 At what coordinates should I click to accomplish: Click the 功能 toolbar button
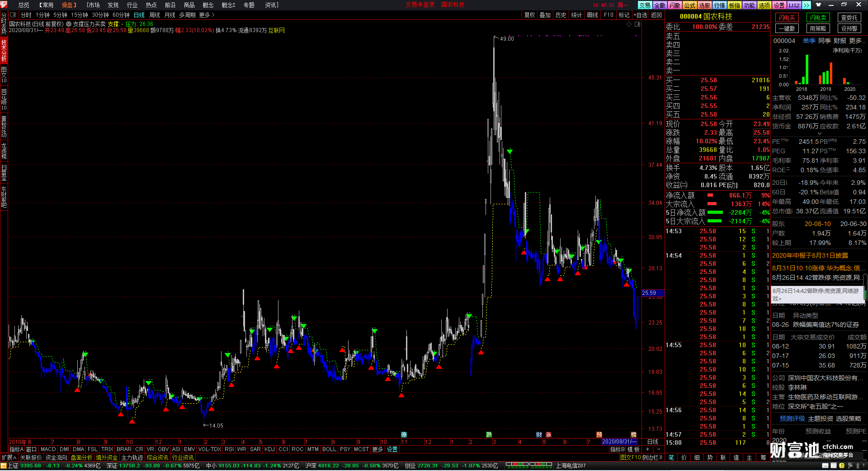coord(749,5)
